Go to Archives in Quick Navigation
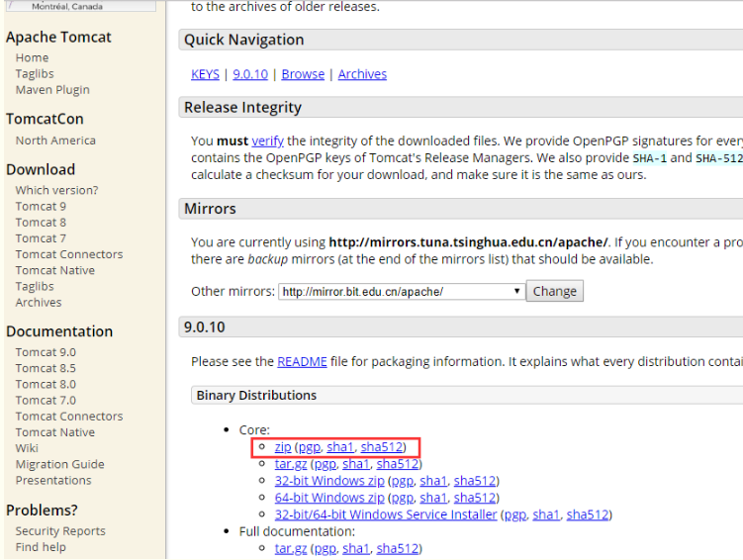743x560 pixels. coord(362,74)
